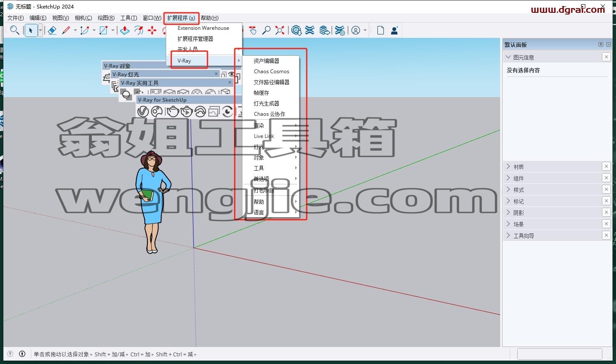The width and height of the screenshot is (616, 364).
Task: Close the V-Ray 实用工具 floating toolbar
Action: point(230,82)
